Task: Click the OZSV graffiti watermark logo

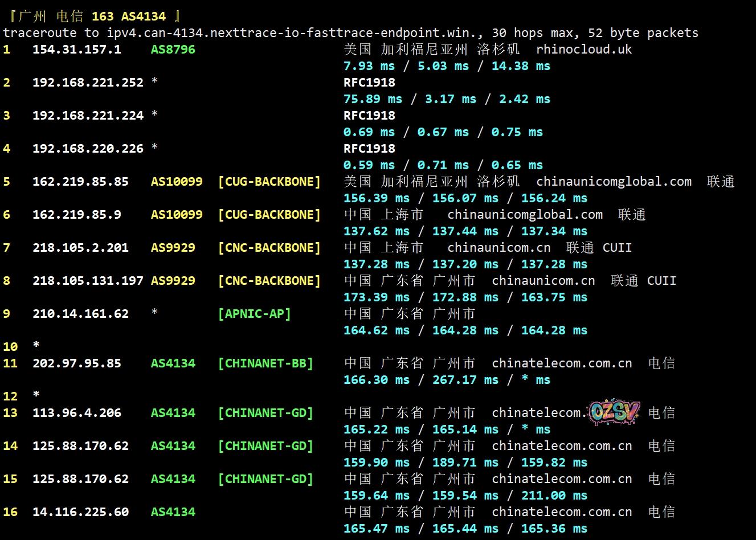Action: pyautogui.click(x=615, y=412)
